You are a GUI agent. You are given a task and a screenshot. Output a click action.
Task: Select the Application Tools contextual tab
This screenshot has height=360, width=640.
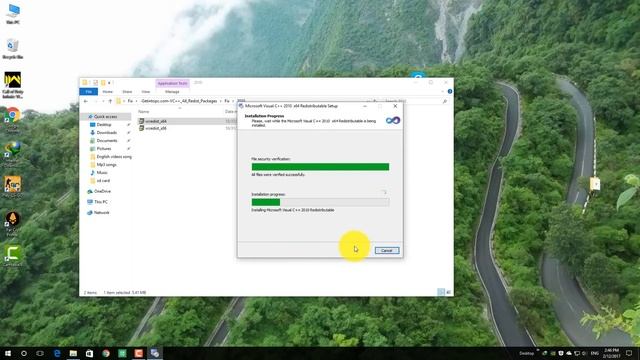point(172,83)
